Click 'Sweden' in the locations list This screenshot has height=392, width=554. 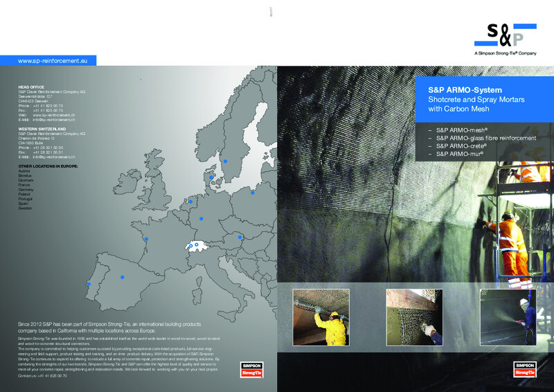(x=25, y=208)
